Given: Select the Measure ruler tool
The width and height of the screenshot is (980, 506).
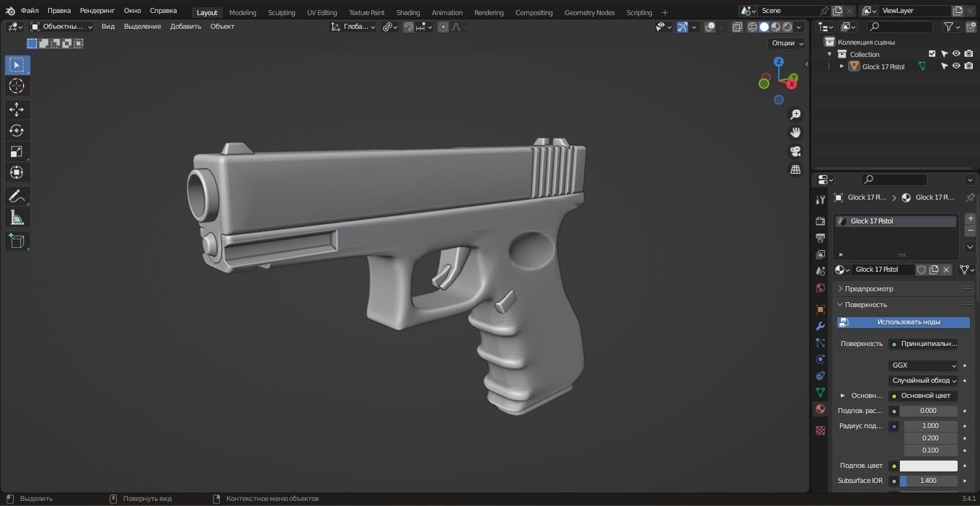Looking at the screenshot, I should 17,218.
